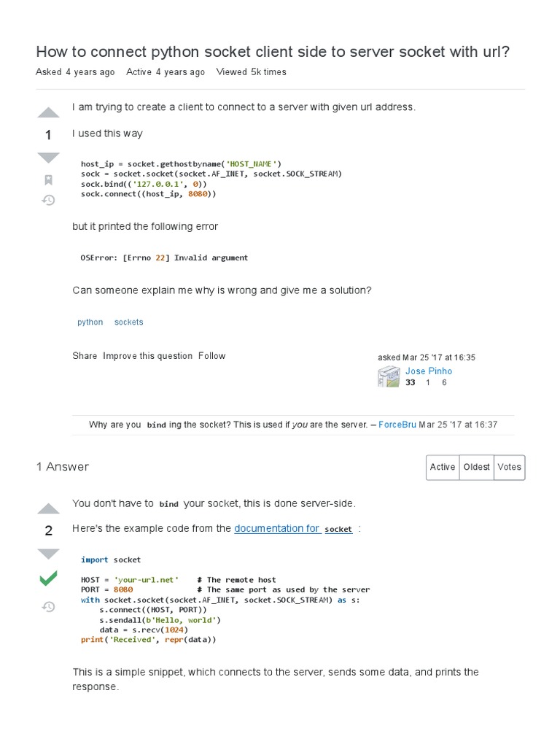Open the sockets tag
560x747 pixels.
pyautogui.click(x=129, y=322)
